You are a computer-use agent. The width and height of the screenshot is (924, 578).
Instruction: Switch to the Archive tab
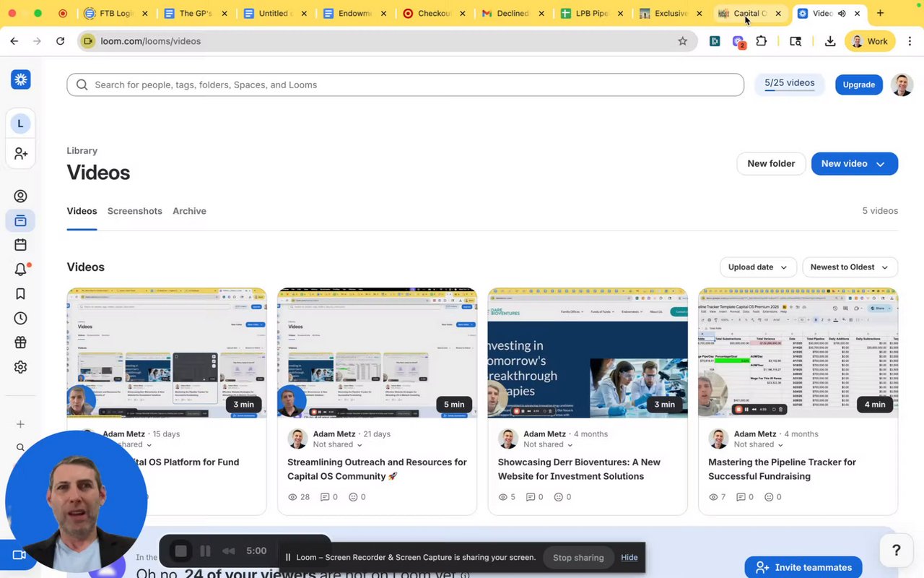pyautogui.click(x=189, y=211)
